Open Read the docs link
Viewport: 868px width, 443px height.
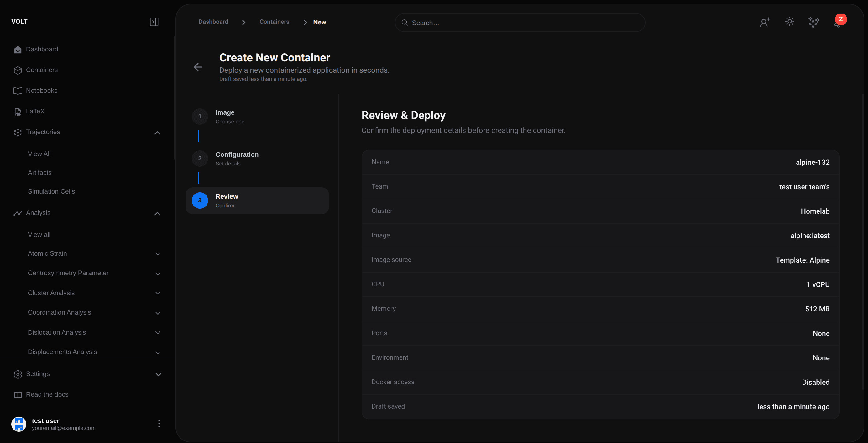pyautogui.click(x=47, y=394)
